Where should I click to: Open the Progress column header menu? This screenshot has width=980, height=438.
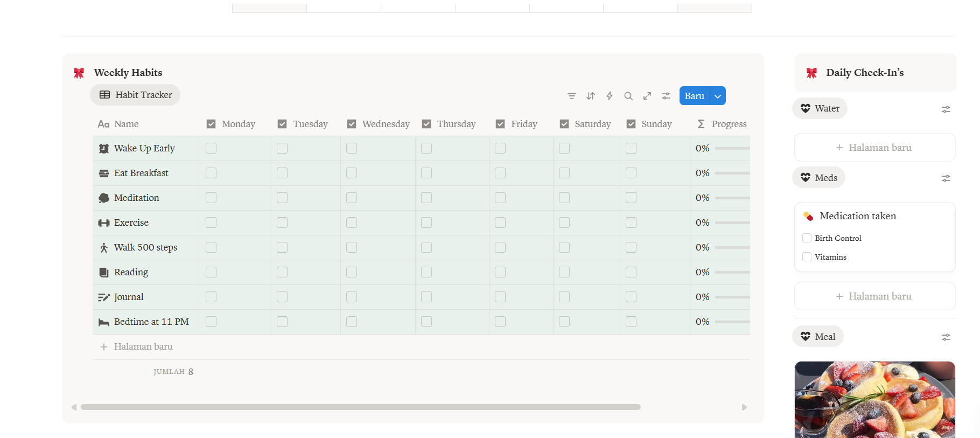point(722,124)
